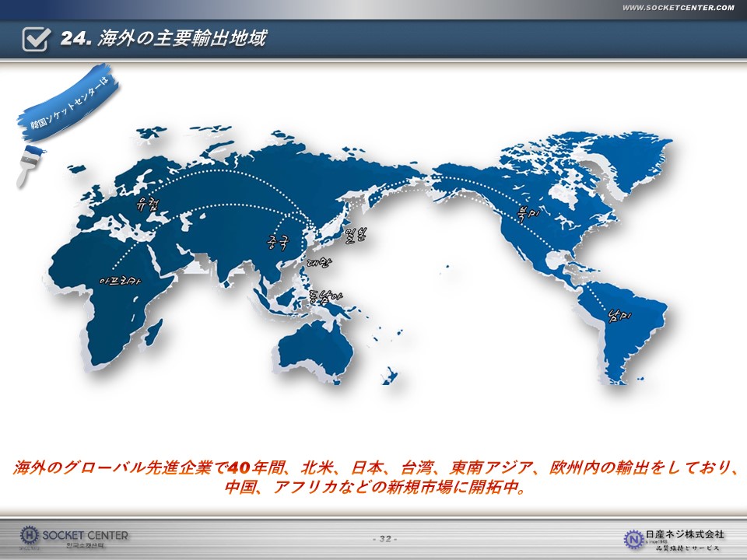Select the blue ribbon banner 韓国ソケットセンターは

point(66,104)
